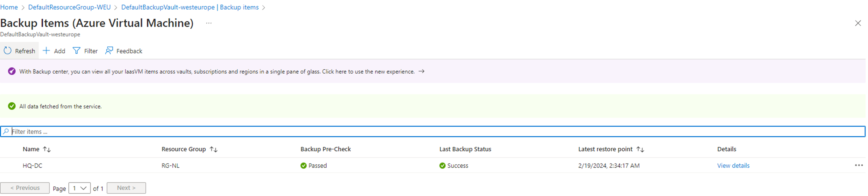Open the ellipsis menu beside page title
Image resolution: width=868 pixels, height=196 pixels.
tap(209, 23)
